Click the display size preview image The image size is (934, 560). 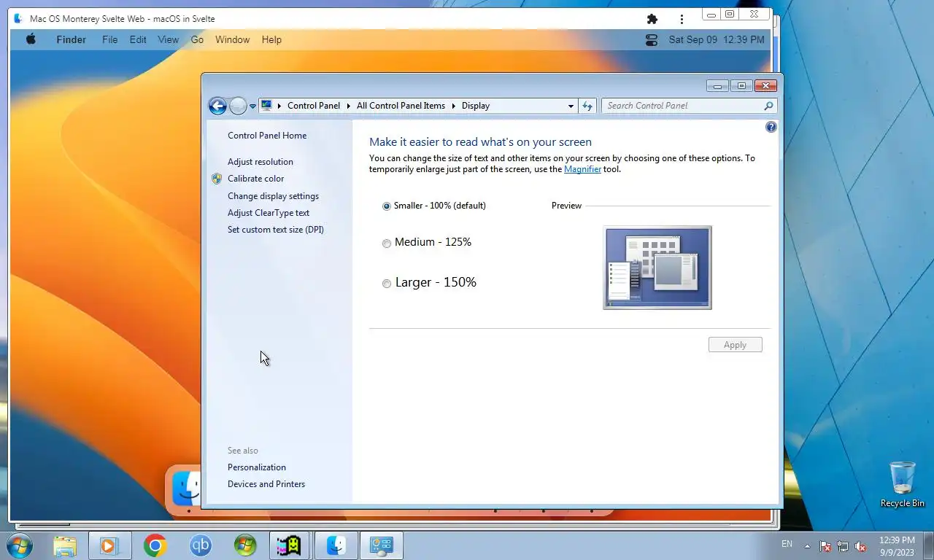657,268
